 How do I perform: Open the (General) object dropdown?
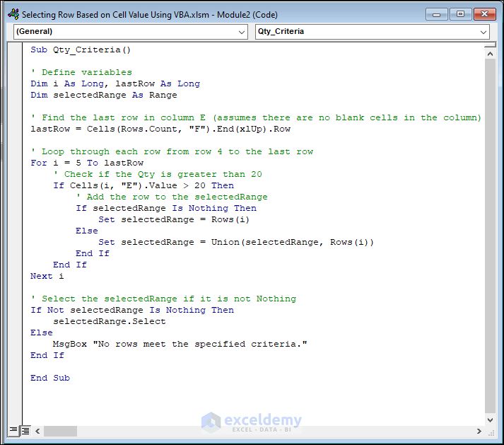(x=131, y=32)
